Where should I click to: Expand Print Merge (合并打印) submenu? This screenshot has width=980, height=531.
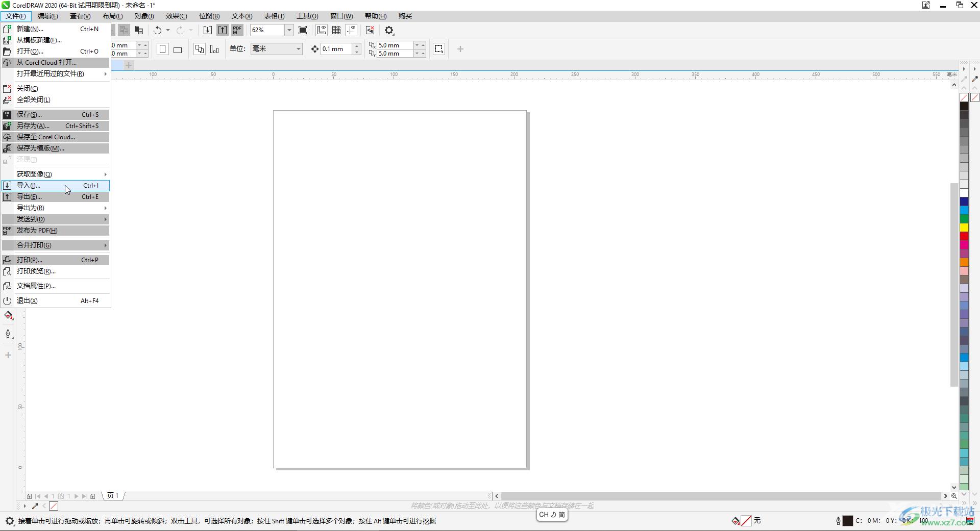[x=56, y=245]
